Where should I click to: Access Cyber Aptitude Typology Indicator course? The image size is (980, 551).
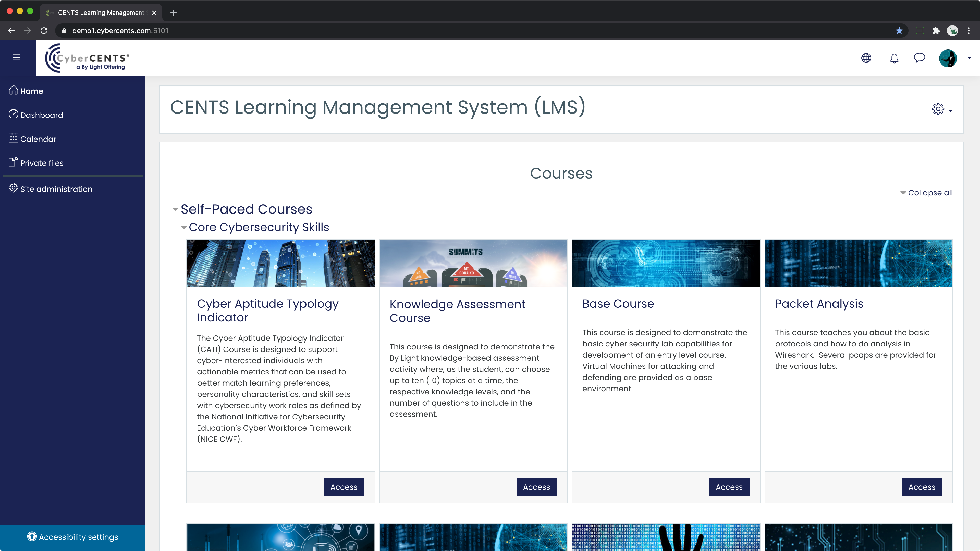[x=344, y=487]
